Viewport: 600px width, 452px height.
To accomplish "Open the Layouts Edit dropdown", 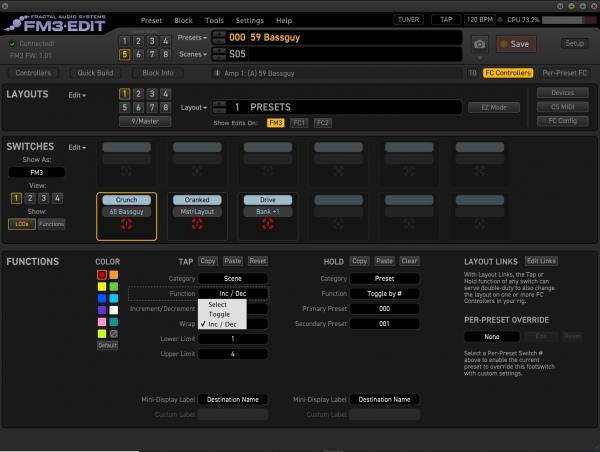I will 77,95.
